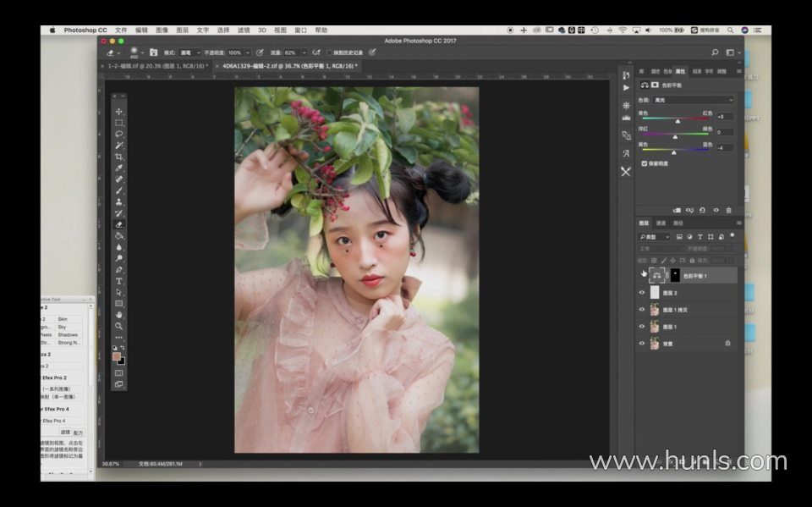Open the tool preset picker arrow
812x507 pixels.
click(119, 52)
